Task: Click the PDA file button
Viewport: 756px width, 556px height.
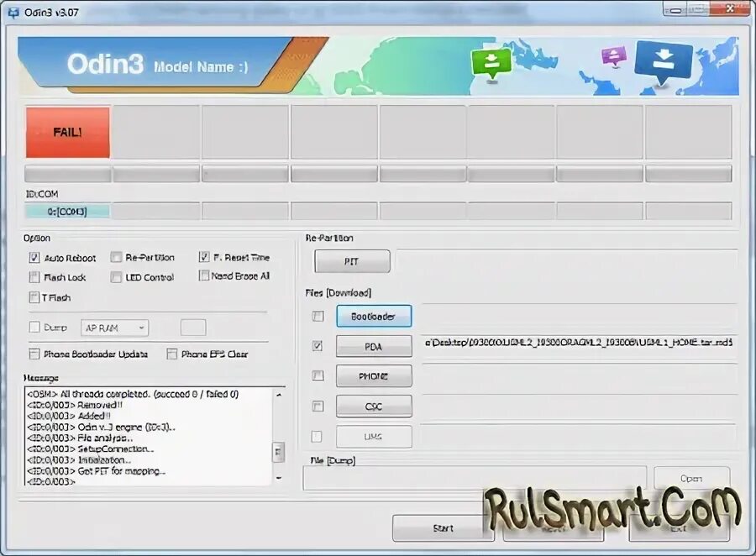Action: point(374,346)
